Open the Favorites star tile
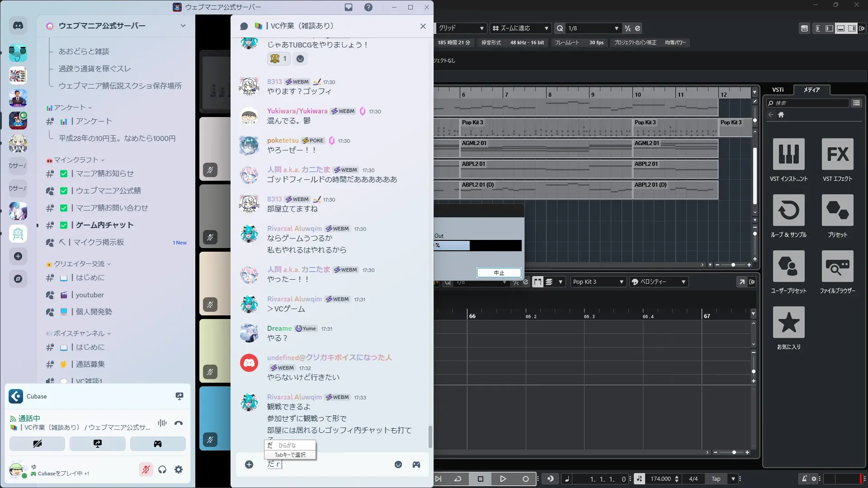Image resolution: width=868 pixels, height=488 pixels. click(x=788, y=322)
